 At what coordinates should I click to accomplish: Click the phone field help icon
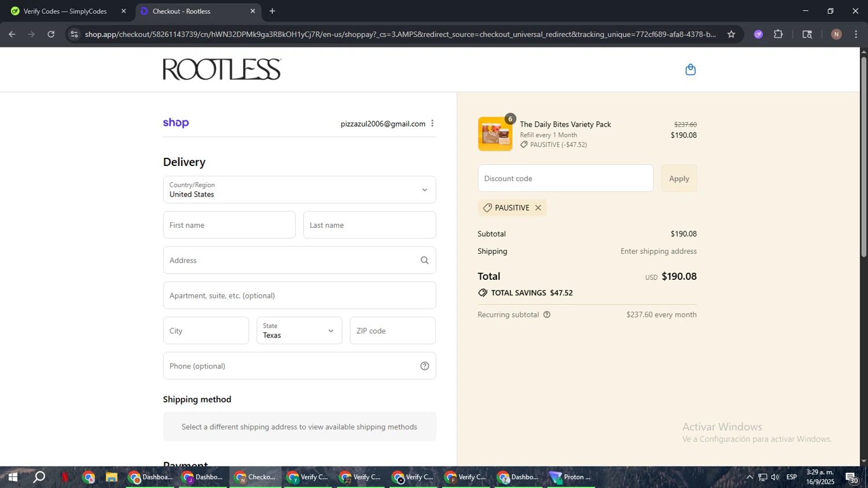tap(425, 366)
